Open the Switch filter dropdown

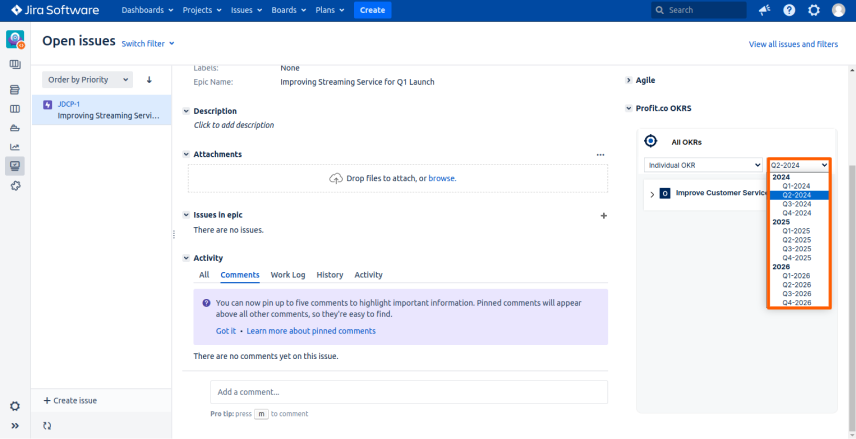click(148, 44)
